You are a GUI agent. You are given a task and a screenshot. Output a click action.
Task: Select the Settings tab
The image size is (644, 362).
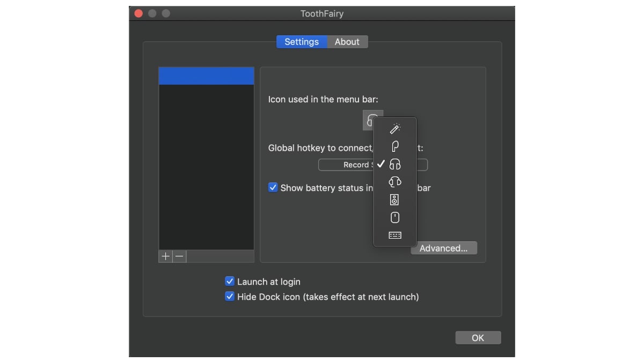click(x=302, y=42)
